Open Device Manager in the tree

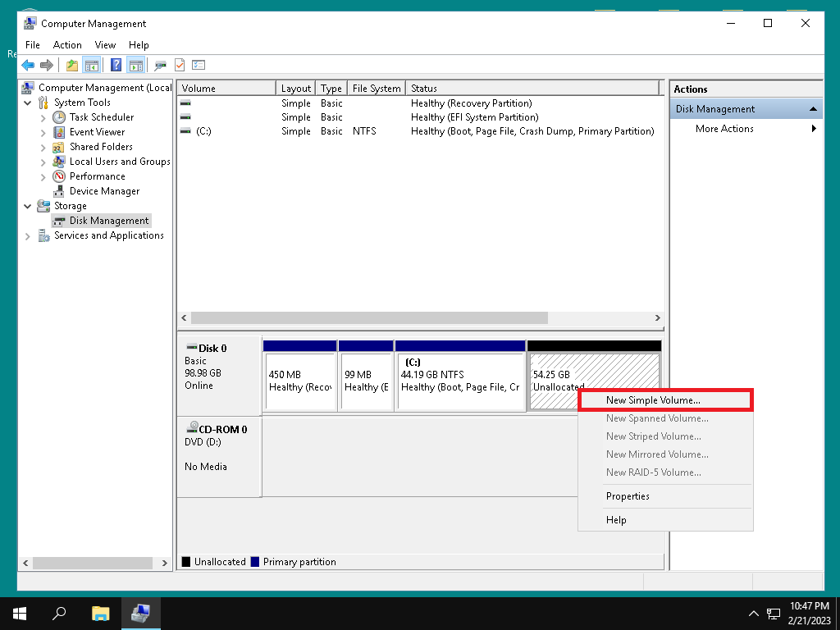pos(104,191)
